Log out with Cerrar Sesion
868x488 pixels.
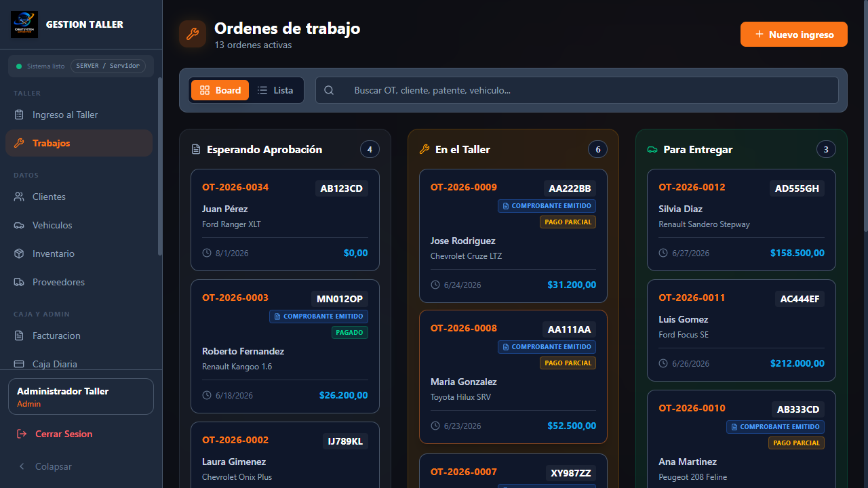pos(81,434)
